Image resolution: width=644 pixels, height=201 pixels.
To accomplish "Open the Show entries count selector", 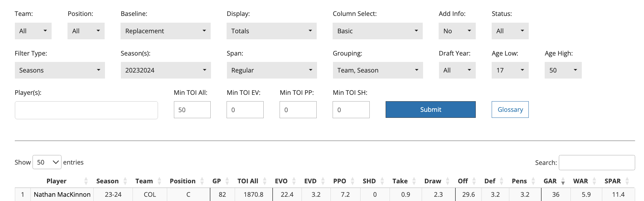I will click(x=47, y=162).
